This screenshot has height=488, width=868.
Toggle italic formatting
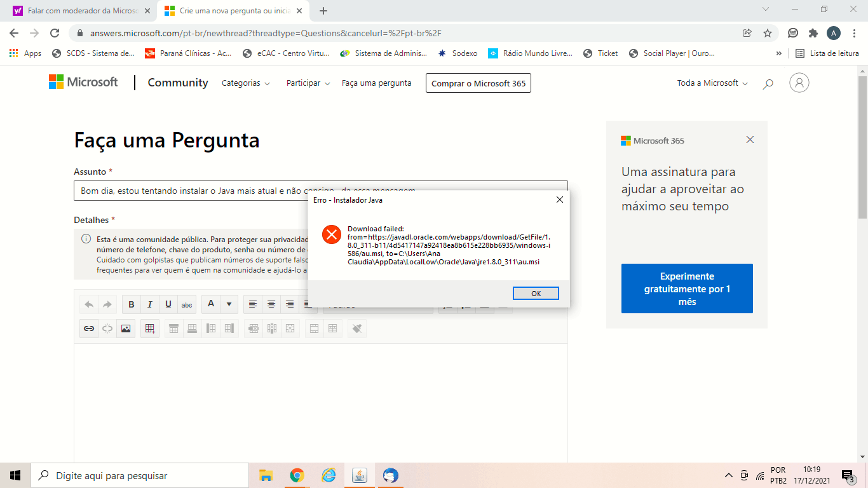[150, 304]
